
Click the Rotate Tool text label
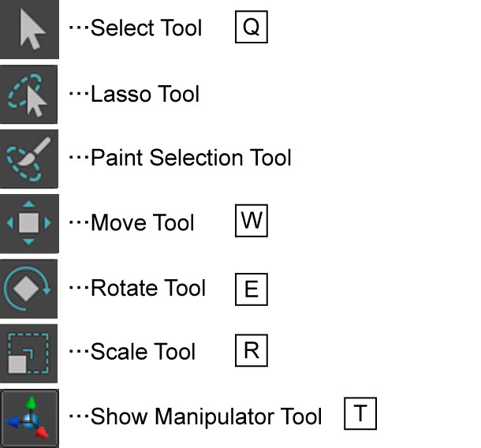(148, 288)
